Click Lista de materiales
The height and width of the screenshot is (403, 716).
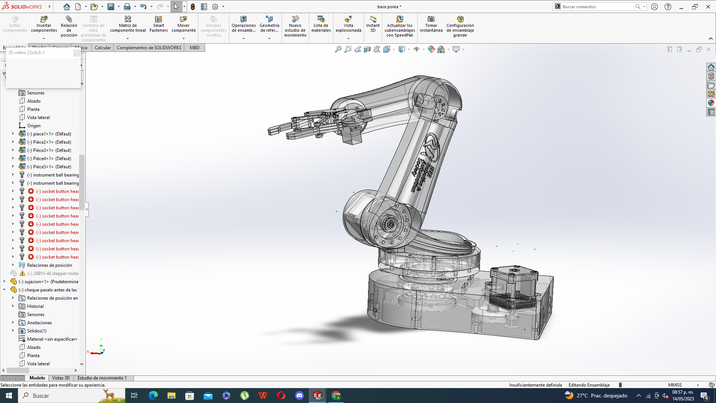[x=321, y=24]
